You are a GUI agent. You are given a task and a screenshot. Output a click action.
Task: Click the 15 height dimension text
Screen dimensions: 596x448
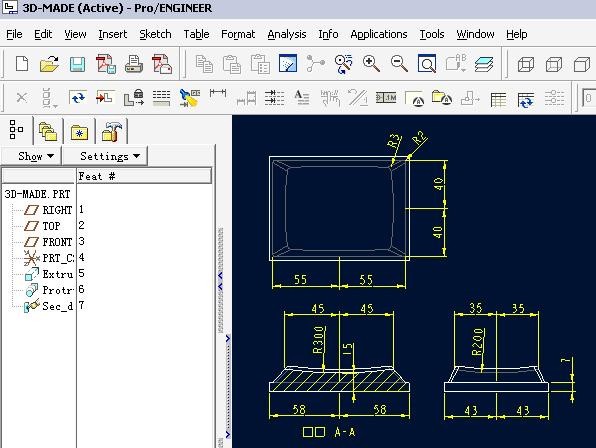(x=348, y=349)
